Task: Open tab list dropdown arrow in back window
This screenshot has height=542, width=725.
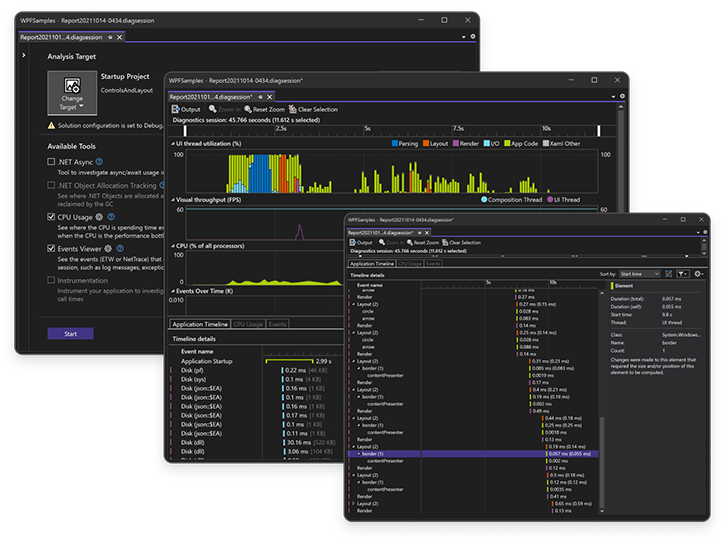Action: tap(464, 37)
